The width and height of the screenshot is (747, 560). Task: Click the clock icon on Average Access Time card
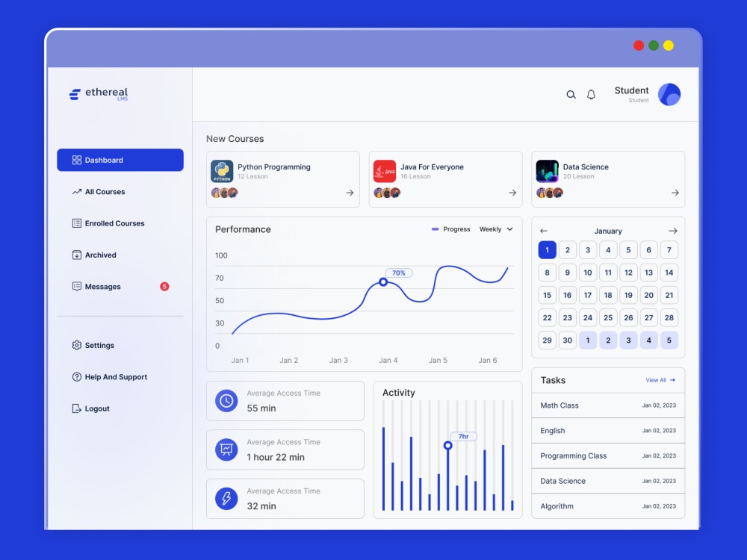click(226, 400)
